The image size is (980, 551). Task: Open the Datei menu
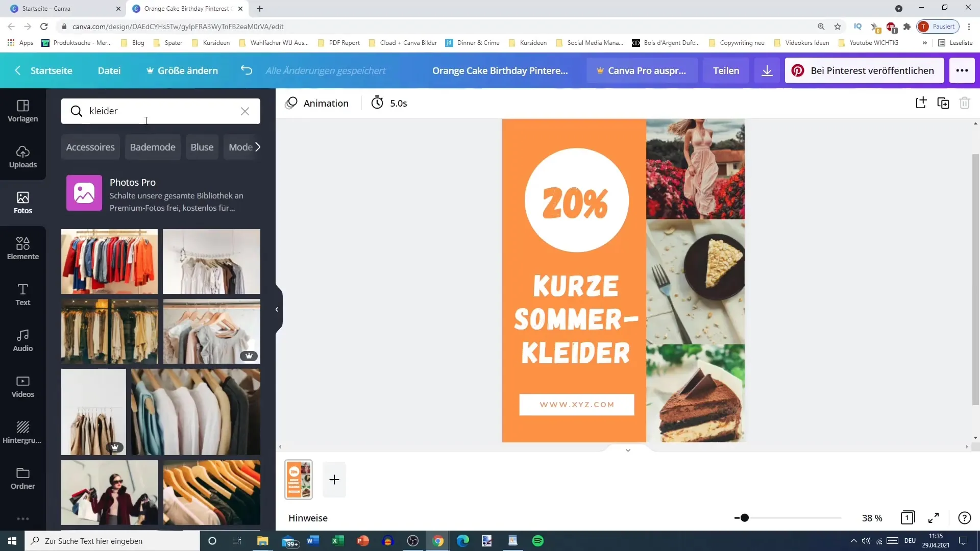pyautogui.click(x=110, y=70)
